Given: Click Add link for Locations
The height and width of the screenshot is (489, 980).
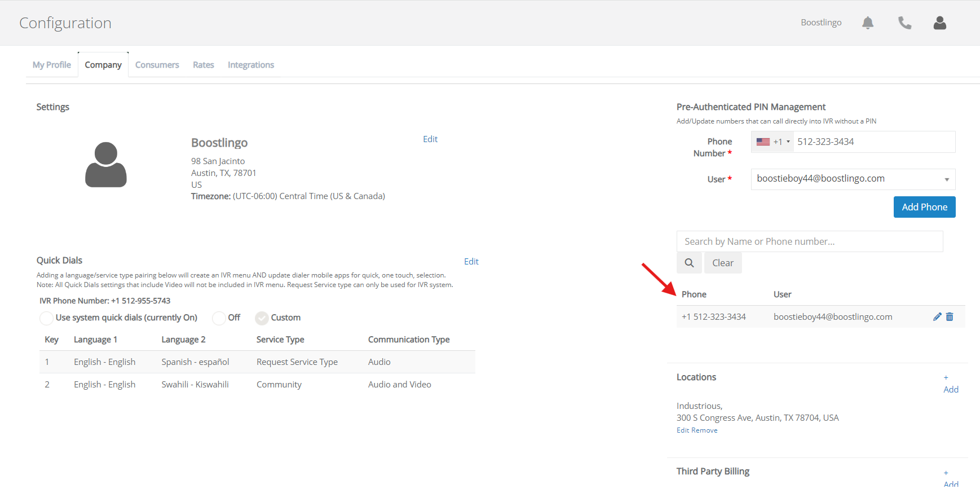Looking at the screenshot, I should (x=951, y=384).
